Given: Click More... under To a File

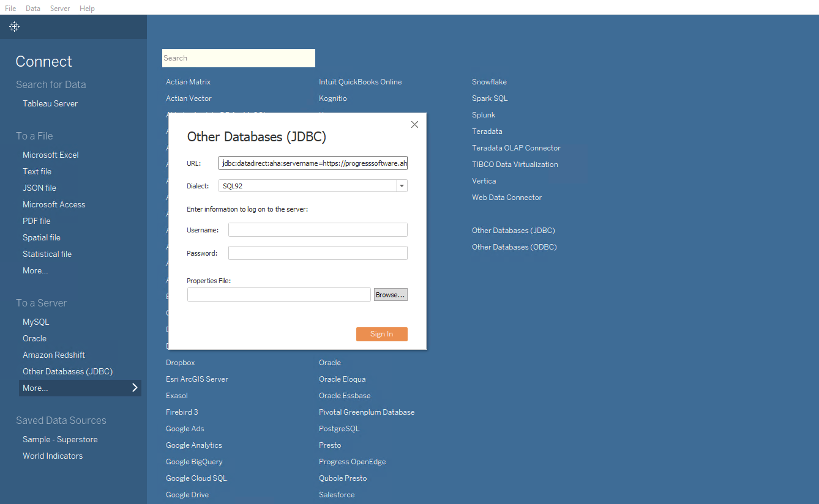Looking at the screenshot, I should [35, 270].
